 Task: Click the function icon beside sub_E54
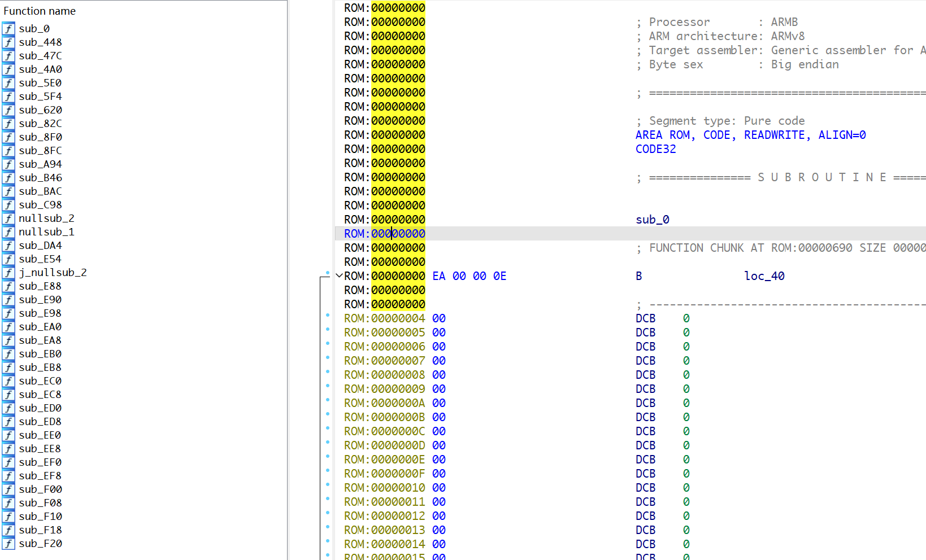tap(8, 259)
